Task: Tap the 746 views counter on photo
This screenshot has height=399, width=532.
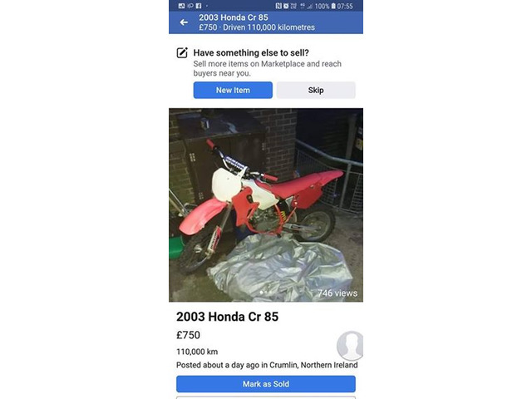Action: pyautogui.click(x=337, y=293)
